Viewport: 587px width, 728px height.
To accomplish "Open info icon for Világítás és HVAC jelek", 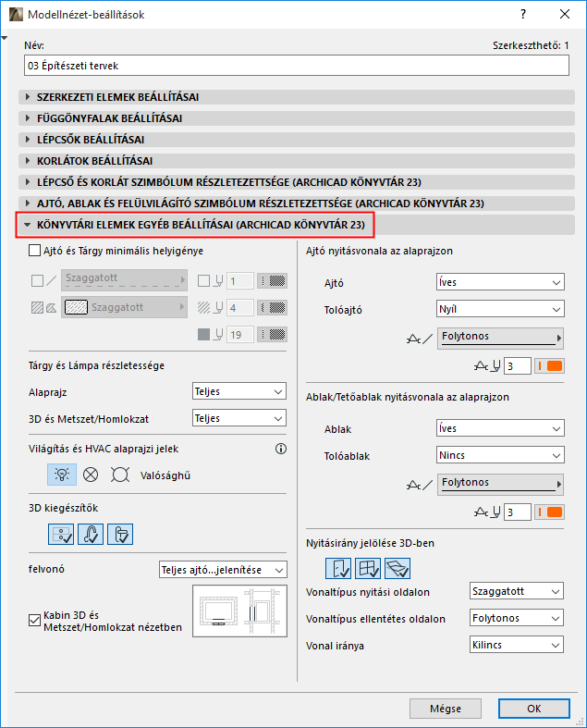I will tap(281, 449).
